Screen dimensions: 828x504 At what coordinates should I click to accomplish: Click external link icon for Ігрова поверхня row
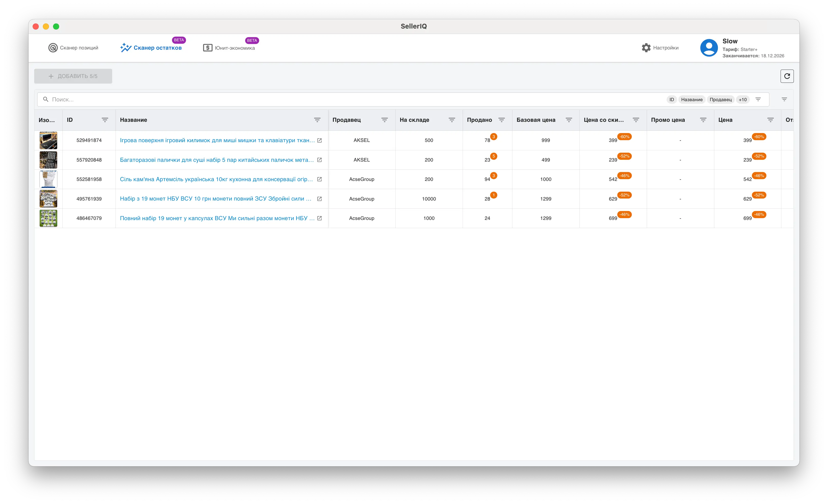(320, 140)
